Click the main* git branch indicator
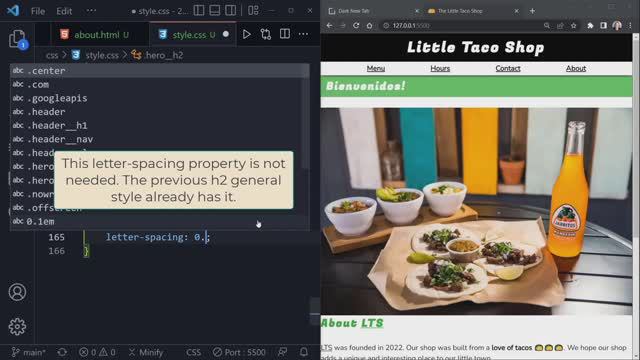The height and width of the screenshot is (360, 640). pos(29,352)
